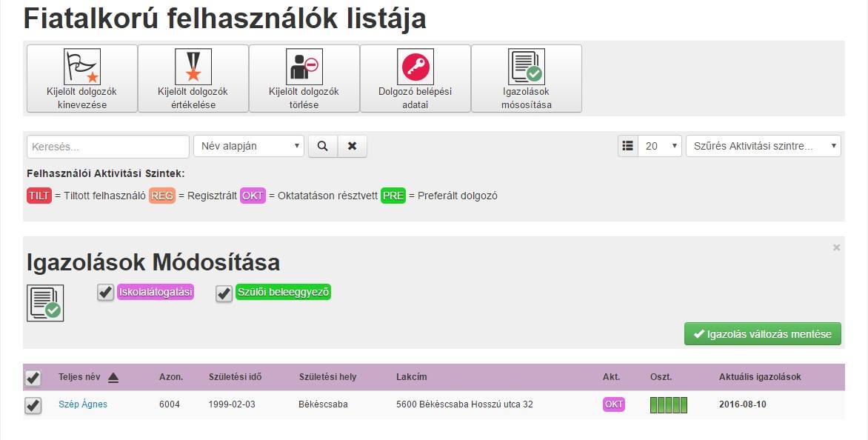This screenshot has width=868, height=440.
Task: Click the green activity level bar for Szép Ágnes
Action: 668,404
